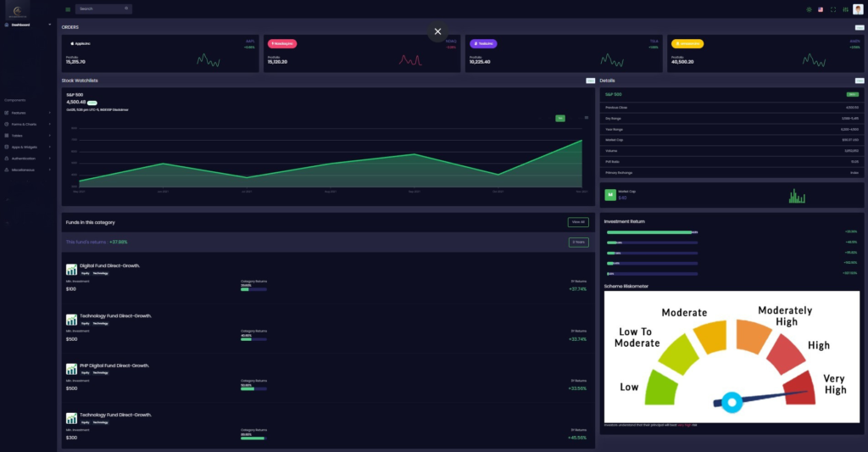Click into the Search input field
Screen dimensions: 868x452
(98, 8)
